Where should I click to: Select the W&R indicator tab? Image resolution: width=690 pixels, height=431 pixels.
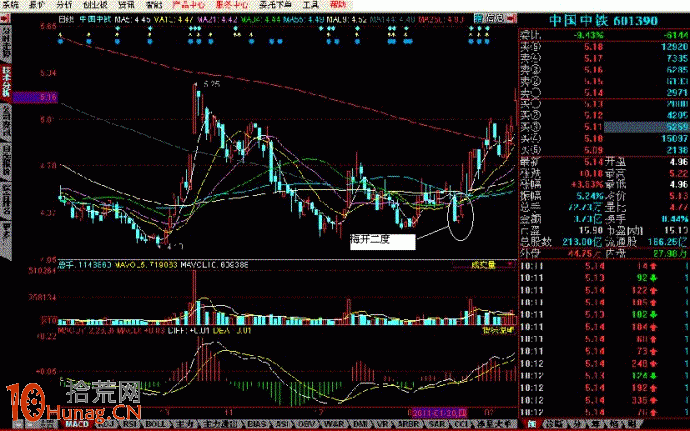(x=333, y=424)
